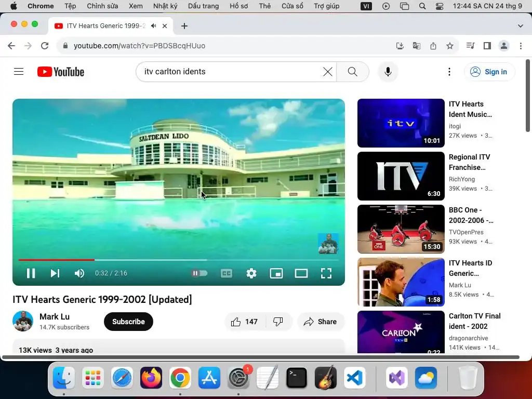This screenshot has height=399, width=532.
Task: Open the YouTube guide hamburger menu
Action: [x=19, y=72]
